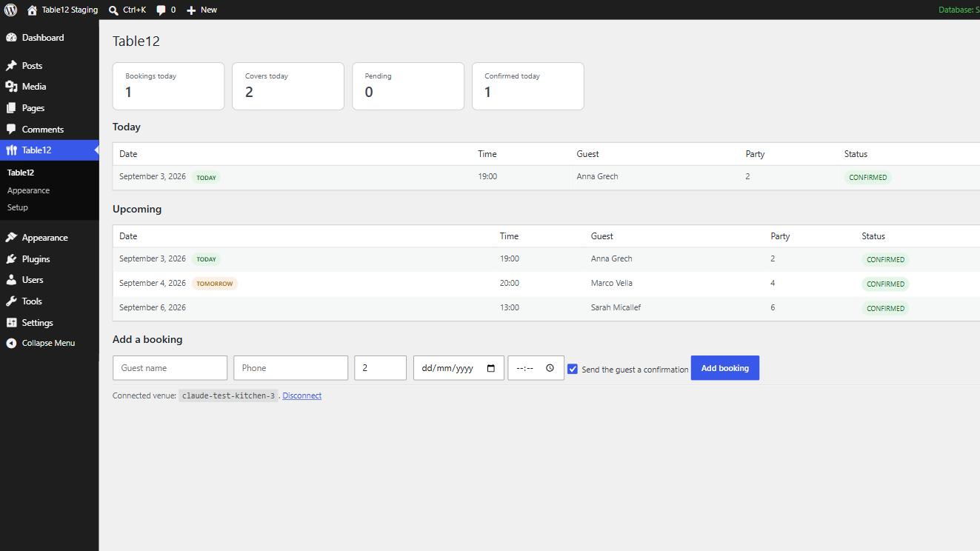Click New in the admin bar

pos(209,10)
